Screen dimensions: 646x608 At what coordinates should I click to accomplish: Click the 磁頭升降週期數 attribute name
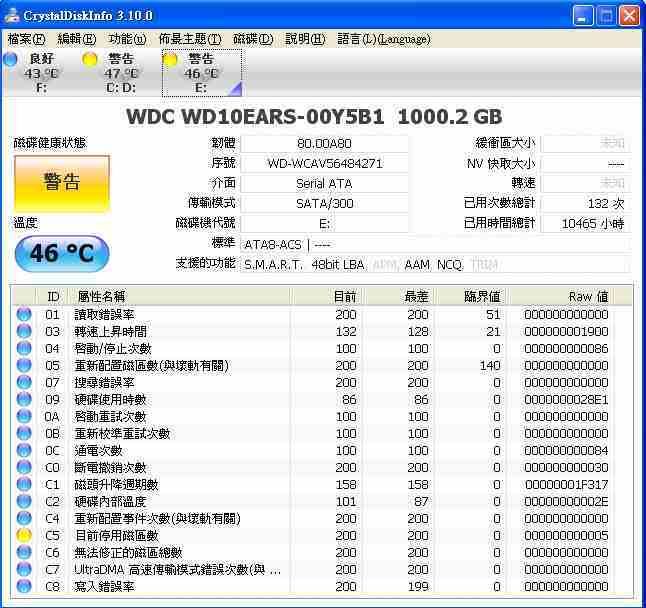[x=116, y=485]
